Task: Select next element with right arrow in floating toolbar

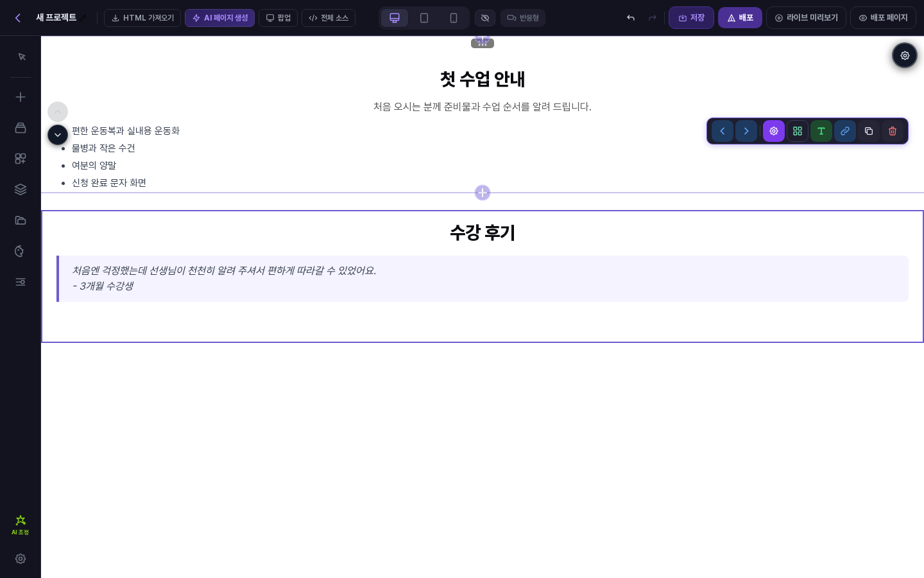Action: [x=746, y=131]
